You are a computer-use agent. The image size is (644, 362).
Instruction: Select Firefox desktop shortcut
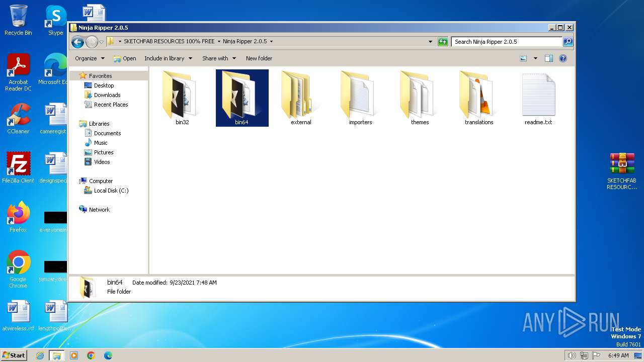coord(18,217)
